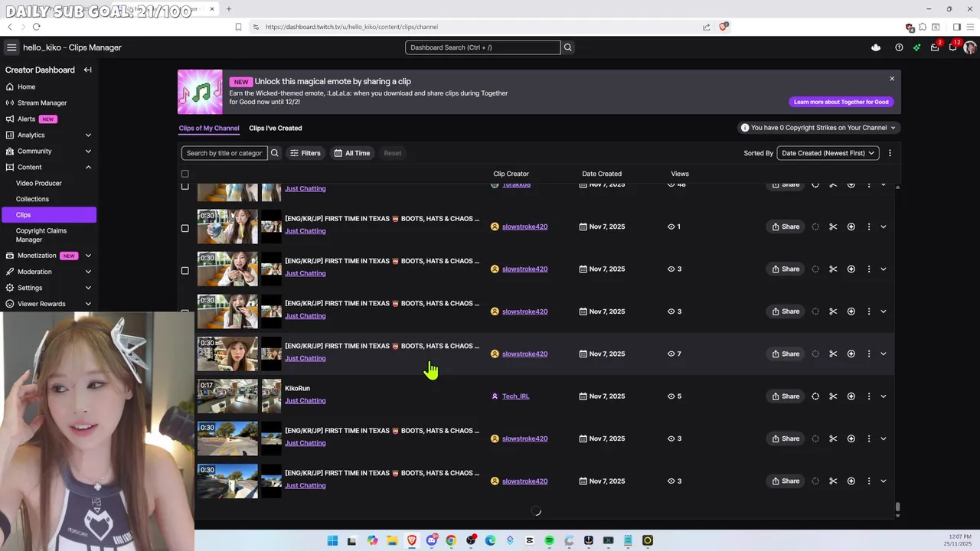The height and width of the screenshot is (551, 980).
Task: Select the Clips of My Channel tab
Action: (209, 128)
